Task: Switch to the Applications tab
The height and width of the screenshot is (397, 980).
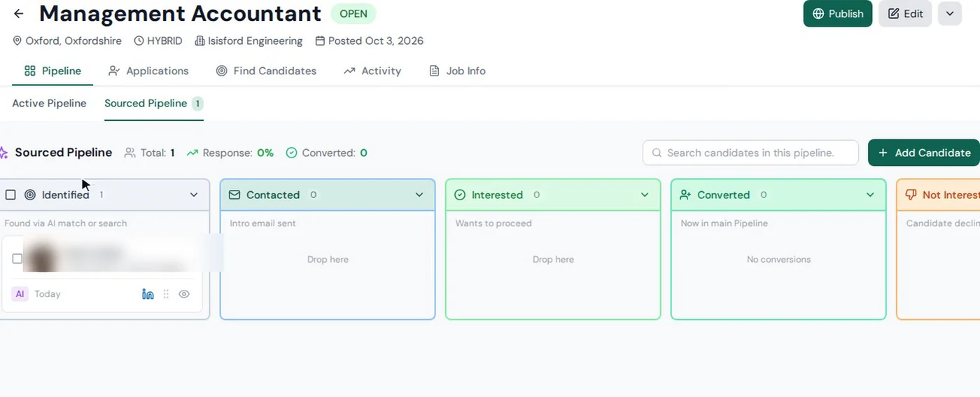Action: click(148, 71)
